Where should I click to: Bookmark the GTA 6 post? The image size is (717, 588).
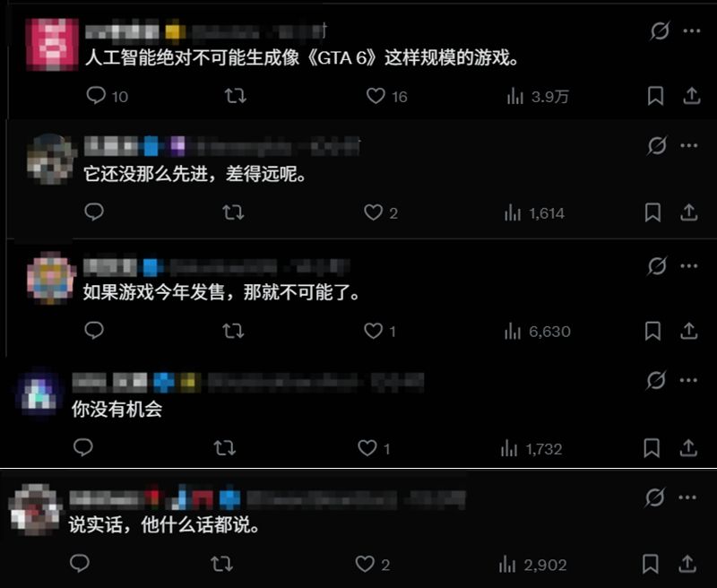[655, 96]
